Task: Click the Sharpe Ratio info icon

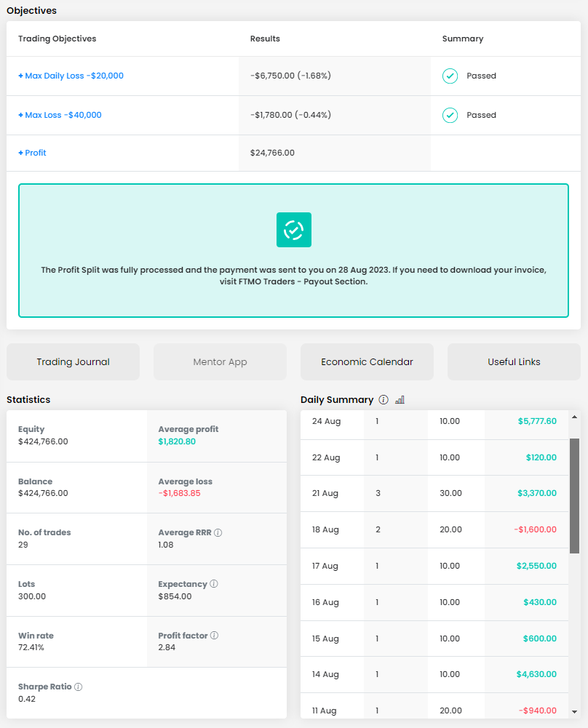Action: tap(78, 687)
